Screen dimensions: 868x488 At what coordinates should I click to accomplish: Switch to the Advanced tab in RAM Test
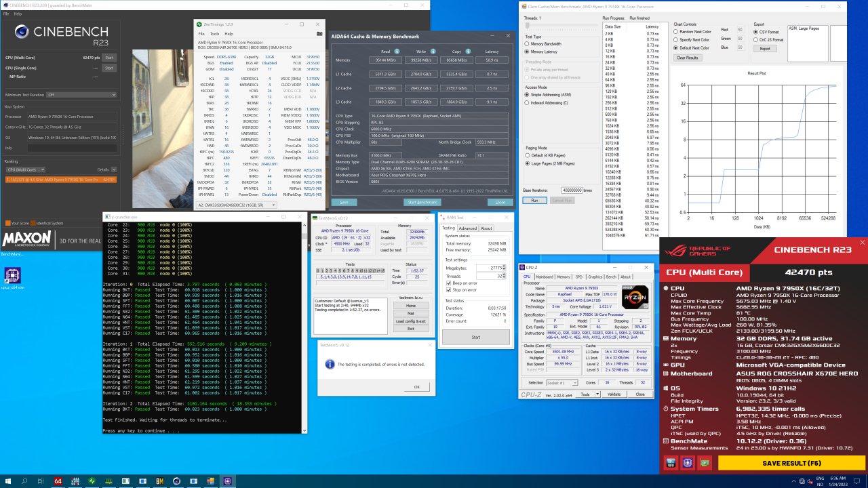467,228
